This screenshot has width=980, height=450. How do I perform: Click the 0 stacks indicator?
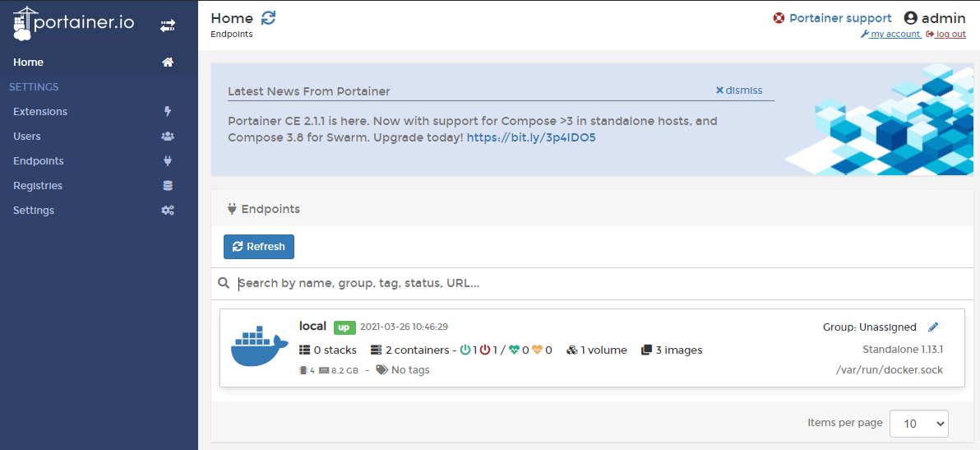[x=328, y=350]
